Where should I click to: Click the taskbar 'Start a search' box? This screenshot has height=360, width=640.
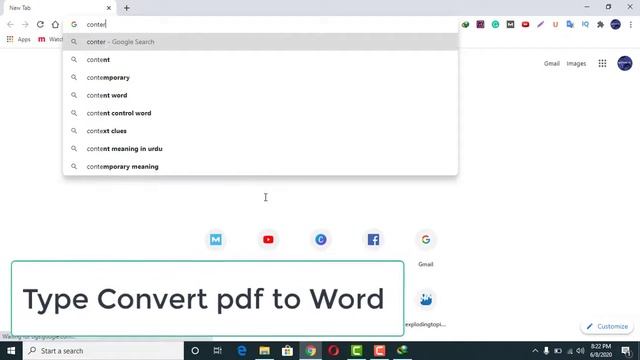click(x=103, y=351)
